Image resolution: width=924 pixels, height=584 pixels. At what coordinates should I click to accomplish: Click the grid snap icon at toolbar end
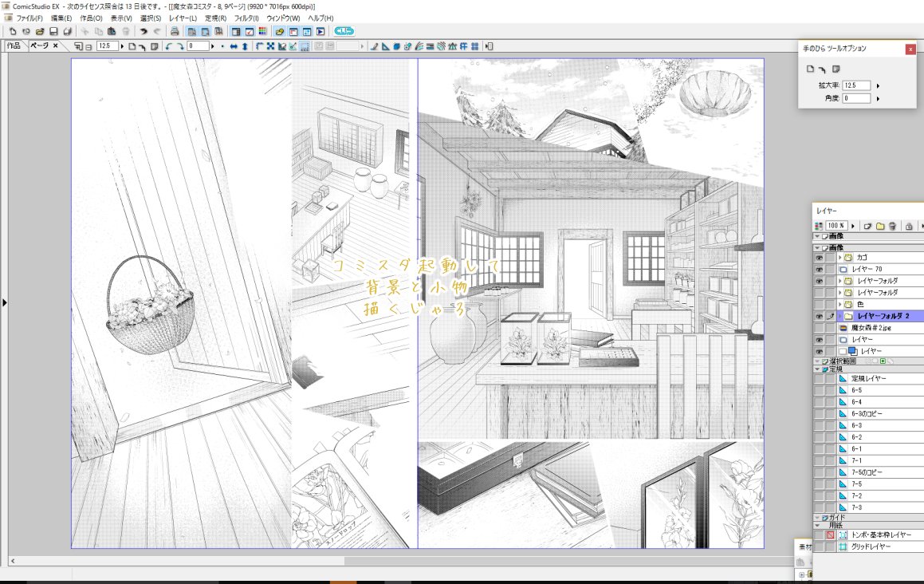coord(474,46)
